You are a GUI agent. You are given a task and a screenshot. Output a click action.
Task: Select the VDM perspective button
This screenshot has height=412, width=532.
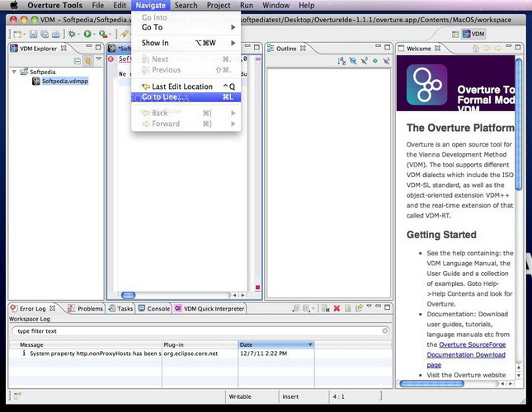[x=473, y=34]
